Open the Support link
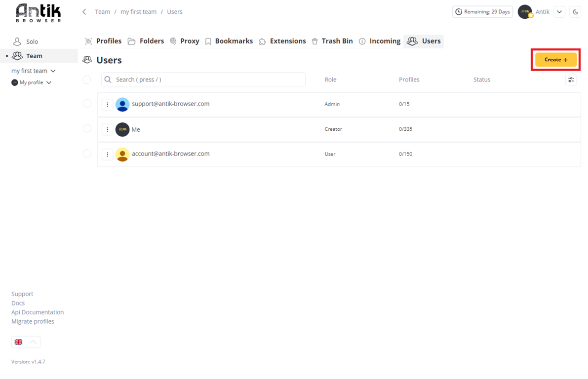 pyautogui.click(x=22, y=294)
